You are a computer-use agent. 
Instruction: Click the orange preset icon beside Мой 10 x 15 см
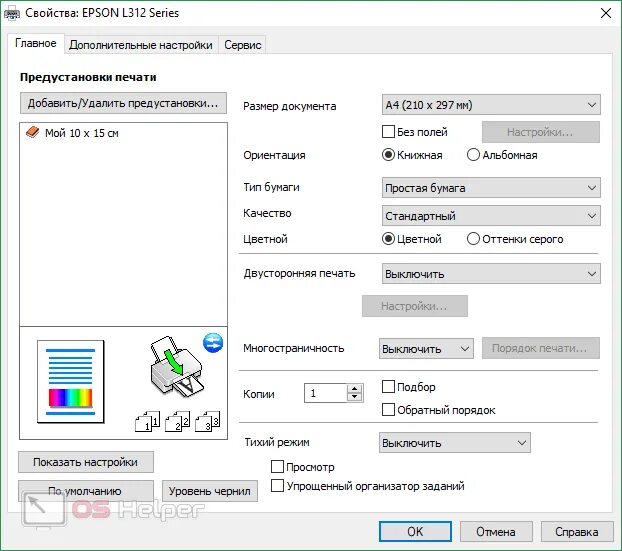click(x=33, y=132)
